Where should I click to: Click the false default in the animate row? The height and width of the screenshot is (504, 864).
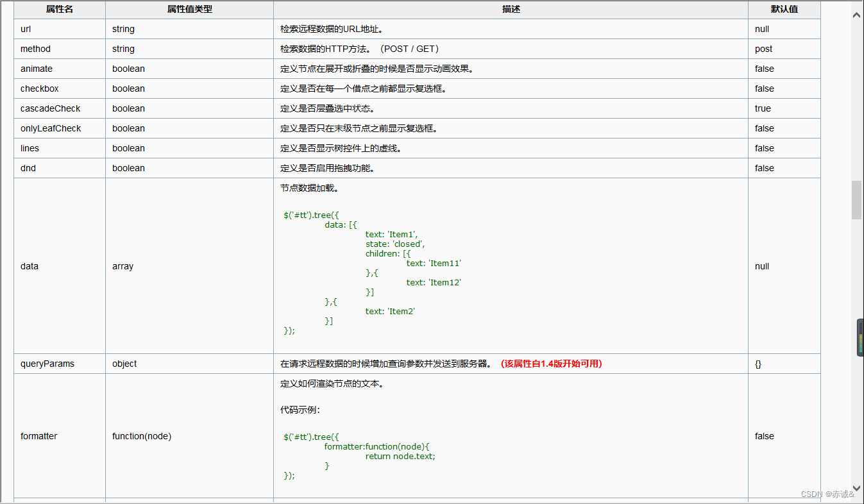(x=765, y=69)
